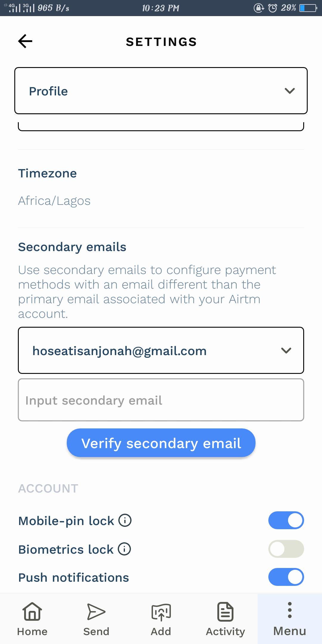Viewport: 322px width, 644px height.
Task: Tap the alarm clock status icon
Action: click(x=273, y=8)
